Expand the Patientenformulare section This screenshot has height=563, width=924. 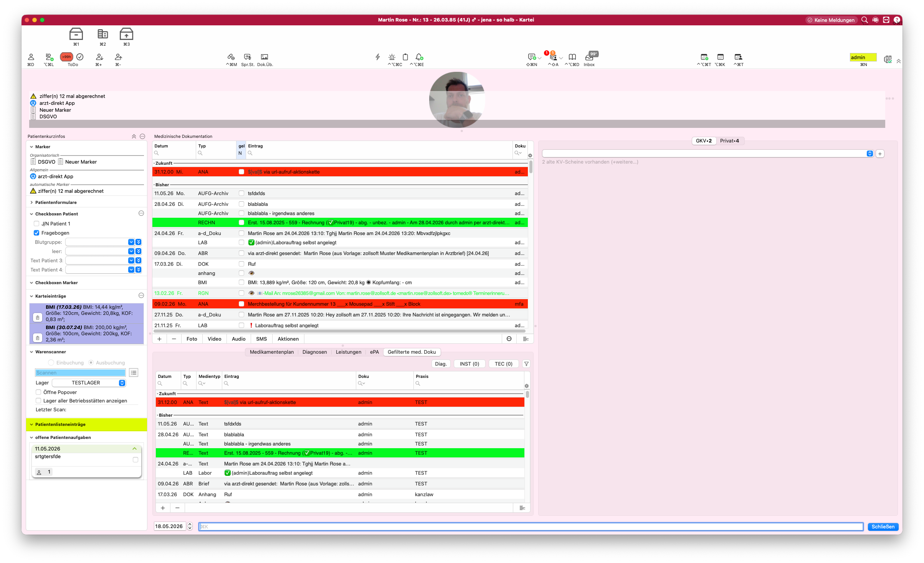(31, 202)
